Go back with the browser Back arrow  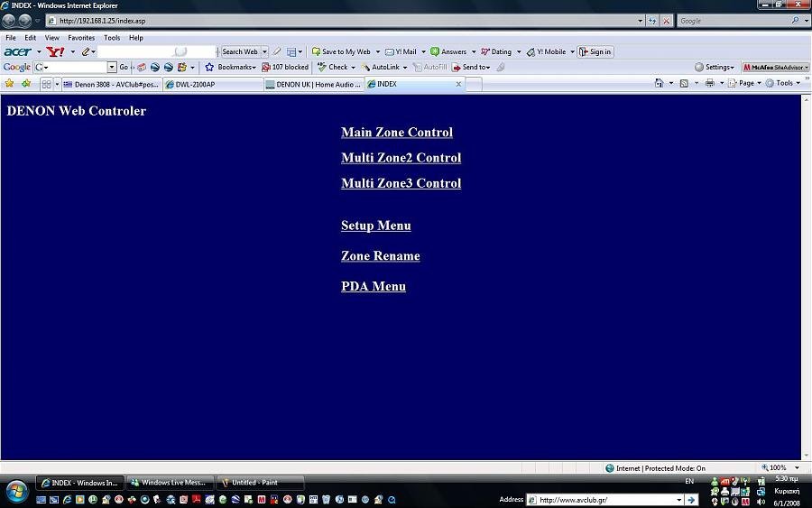pyautogui.click(x=9, y=21)
